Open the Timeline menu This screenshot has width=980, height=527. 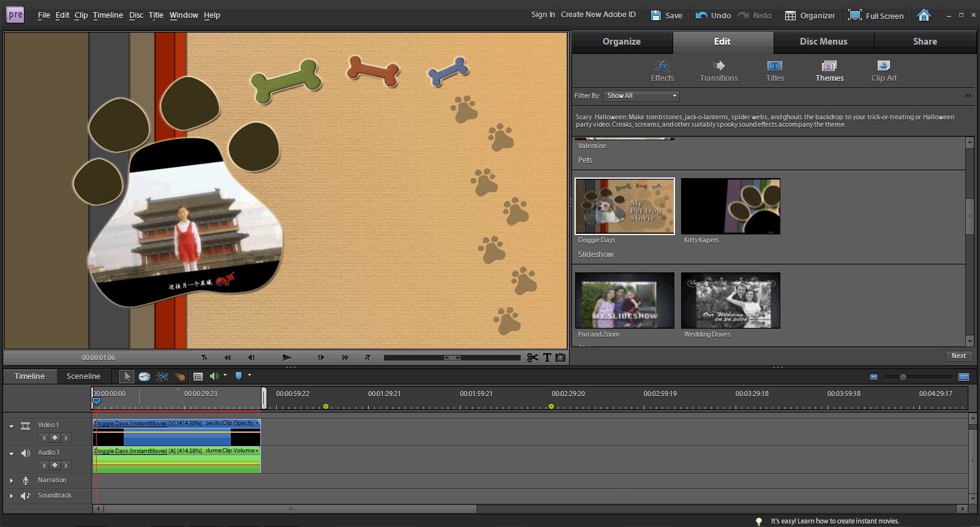(x=108, y=15)
